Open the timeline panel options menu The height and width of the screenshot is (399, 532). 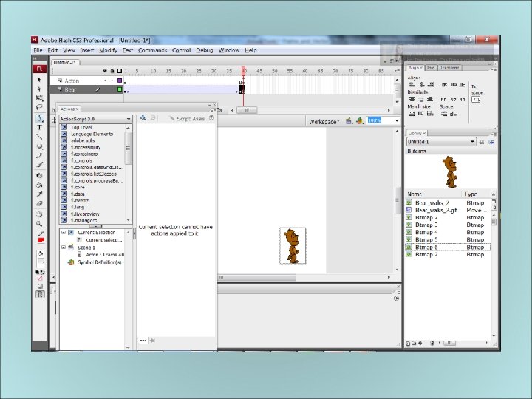397,71
